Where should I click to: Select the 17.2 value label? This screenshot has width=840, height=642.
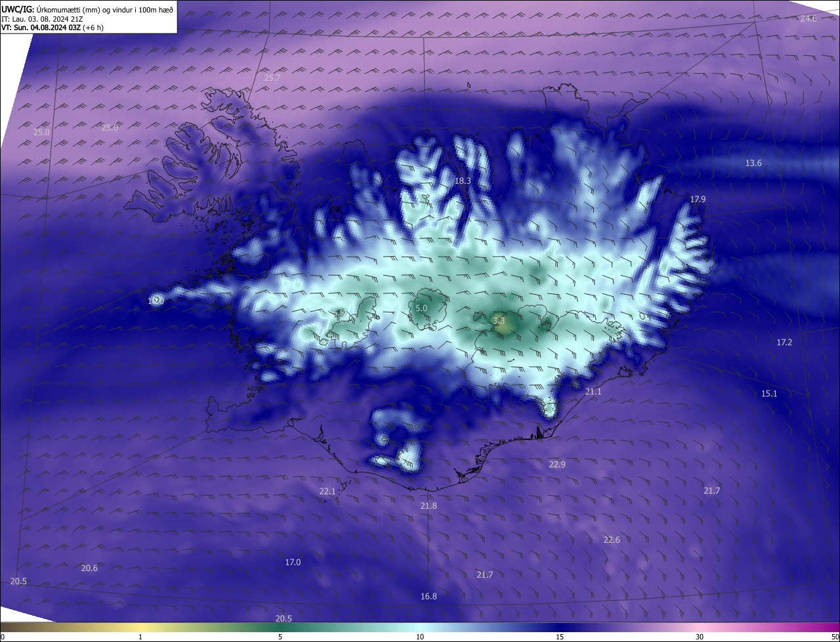click(784, 342)
